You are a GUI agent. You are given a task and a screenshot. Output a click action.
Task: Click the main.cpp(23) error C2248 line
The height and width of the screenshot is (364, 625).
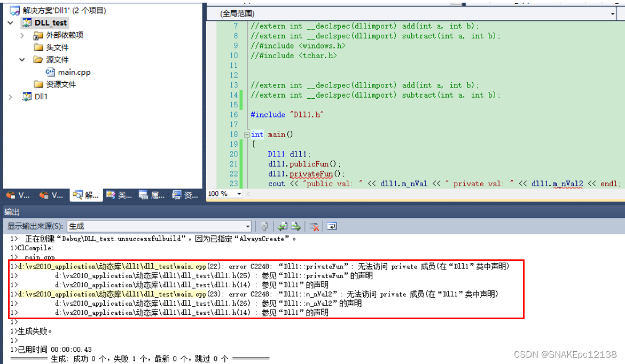(x=254, y=294)
